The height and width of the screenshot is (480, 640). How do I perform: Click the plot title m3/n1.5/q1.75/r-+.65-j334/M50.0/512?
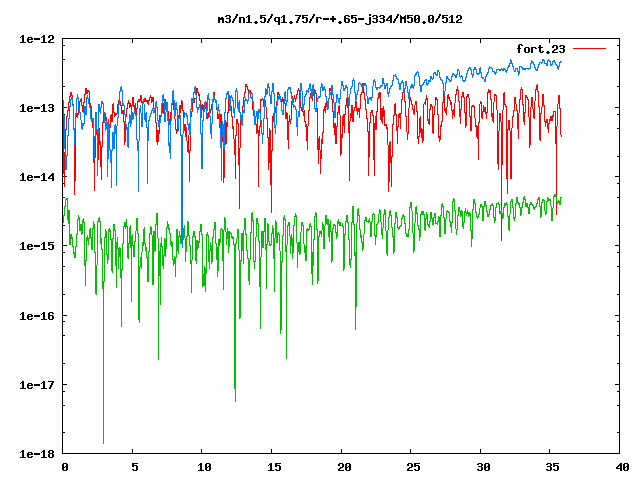[x=340, y=19]
